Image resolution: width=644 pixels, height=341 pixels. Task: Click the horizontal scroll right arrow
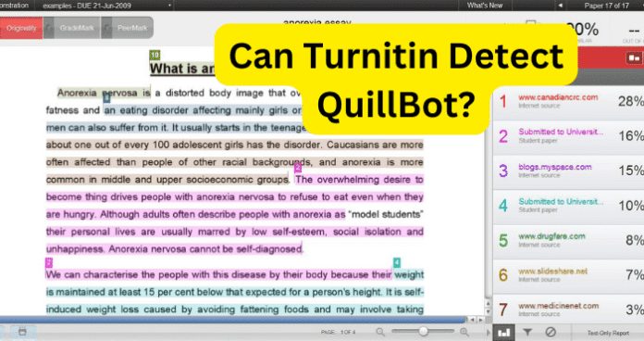(480, 320)
